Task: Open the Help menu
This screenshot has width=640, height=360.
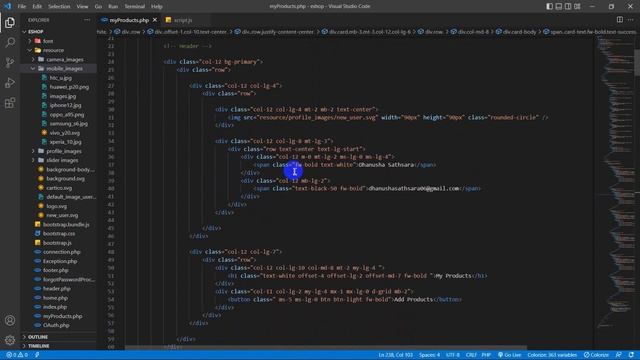Action: click(x=157, y=7)
